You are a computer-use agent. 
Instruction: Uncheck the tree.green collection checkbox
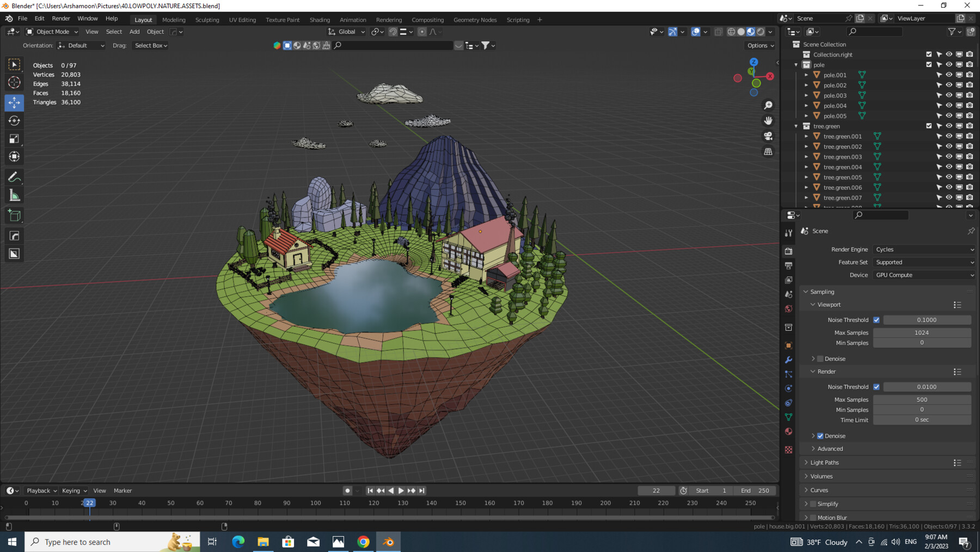[928, 125]
